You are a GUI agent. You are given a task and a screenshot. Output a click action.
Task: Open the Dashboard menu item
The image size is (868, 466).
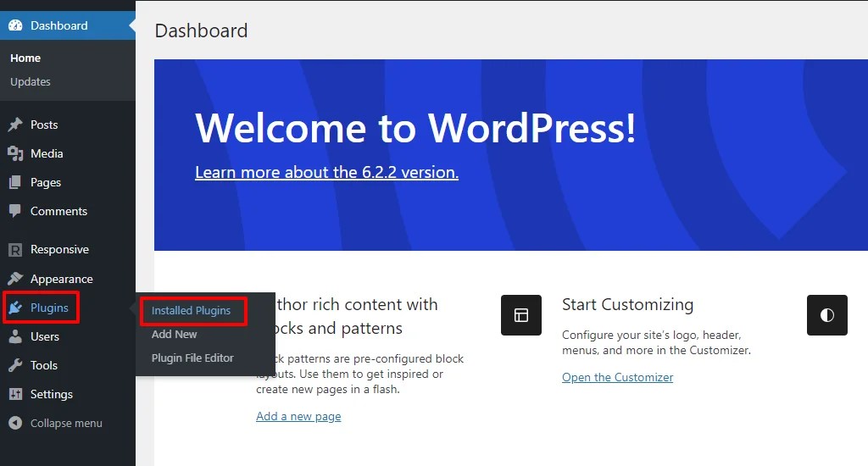coord(68,25)
